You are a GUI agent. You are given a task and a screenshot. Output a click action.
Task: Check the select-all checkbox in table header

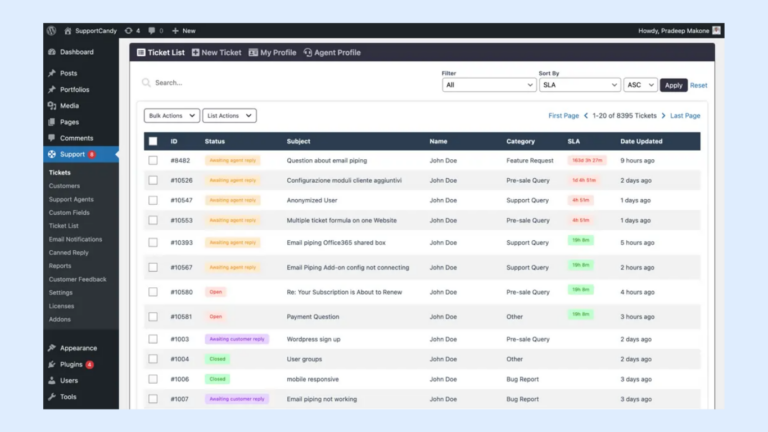[153, 141]
